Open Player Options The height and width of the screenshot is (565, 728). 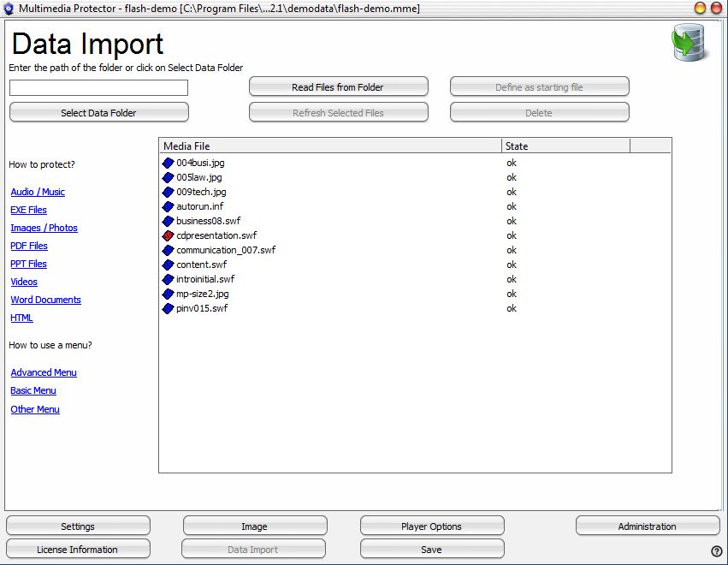point(431,526)
